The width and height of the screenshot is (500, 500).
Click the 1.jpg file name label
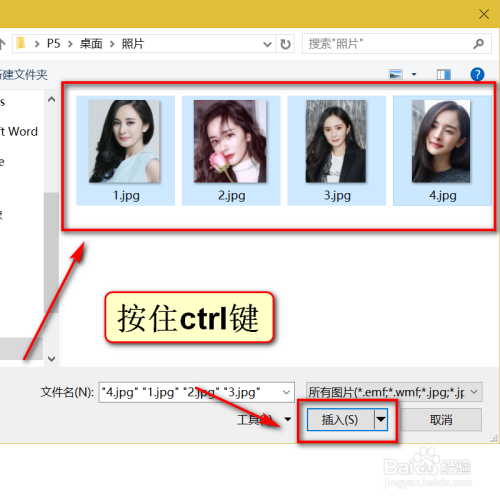coord(126,195)
